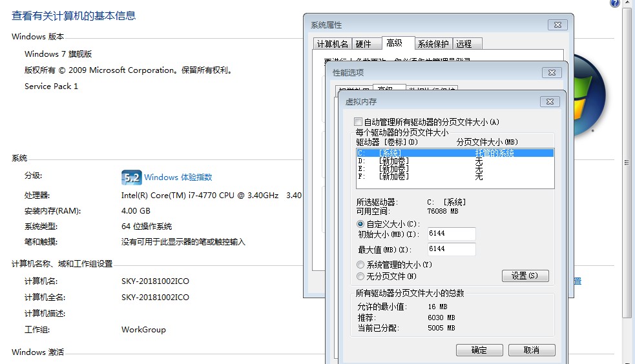The height and width of the screenshot is (364, 635).
Task: Close the 性能选项 dialog
Action: tap(552, 72)
